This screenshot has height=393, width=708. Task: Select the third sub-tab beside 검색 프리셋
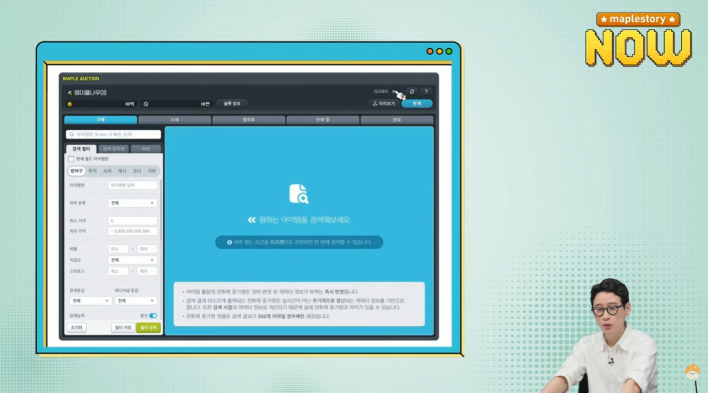tap(146, 149)
